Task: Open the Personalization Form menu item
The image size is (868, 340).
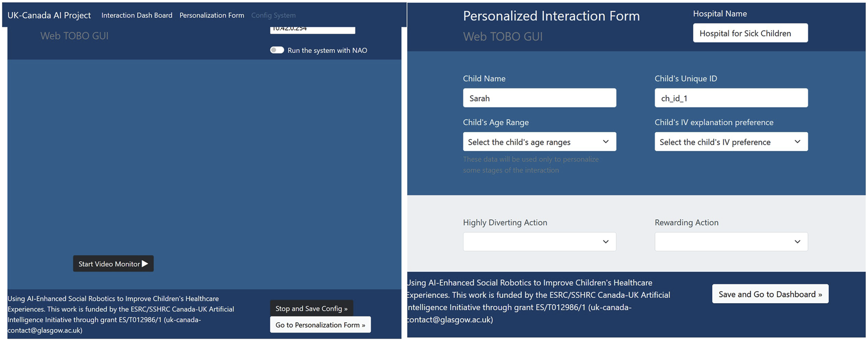Action: pos(212,15)
